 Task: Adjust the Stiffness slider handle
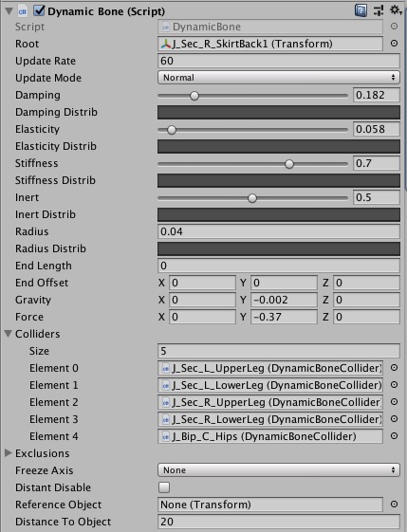pyautogui.click(x=289, y=164)
